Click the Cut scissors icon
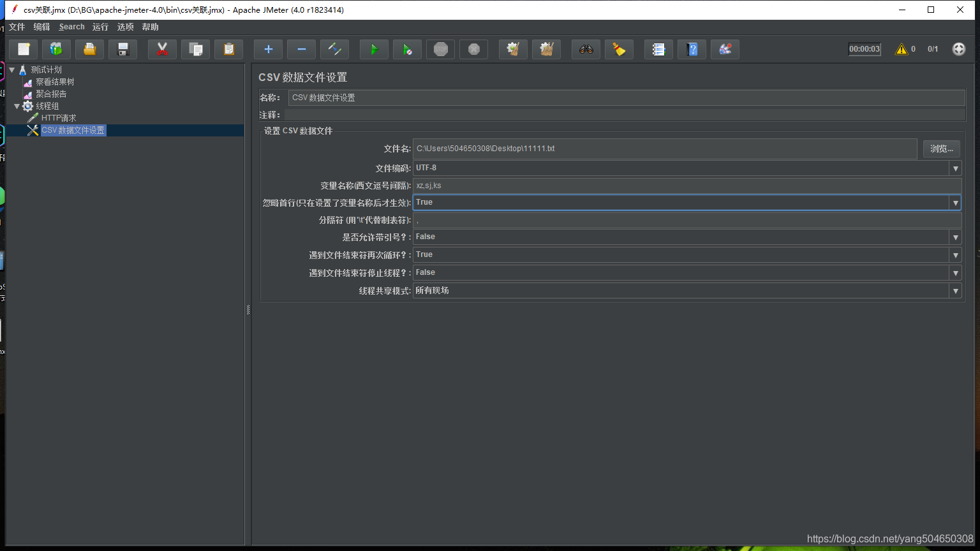The height and width of the screenshot is (551, 980). 163,49
